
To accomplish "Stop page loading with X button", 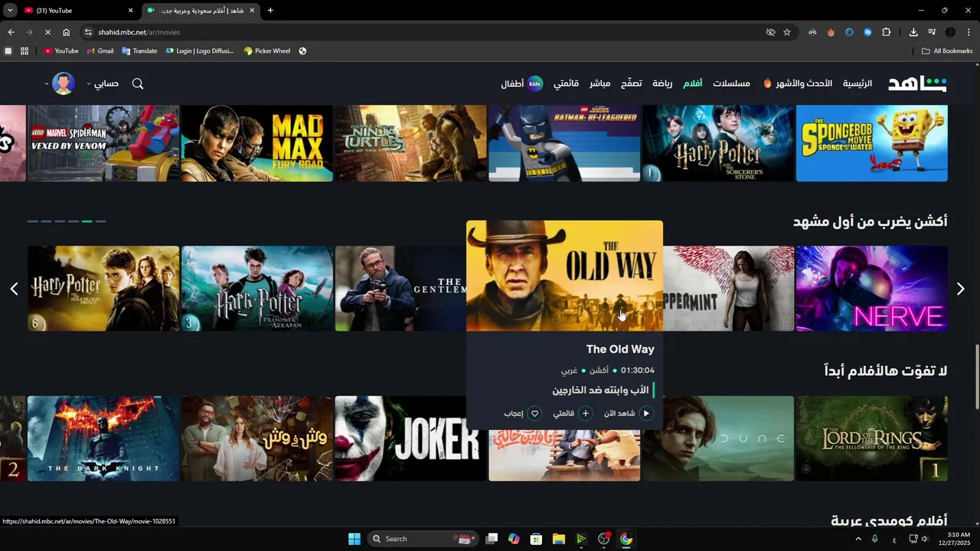I will pyautogui.click(x=47, y=32).
